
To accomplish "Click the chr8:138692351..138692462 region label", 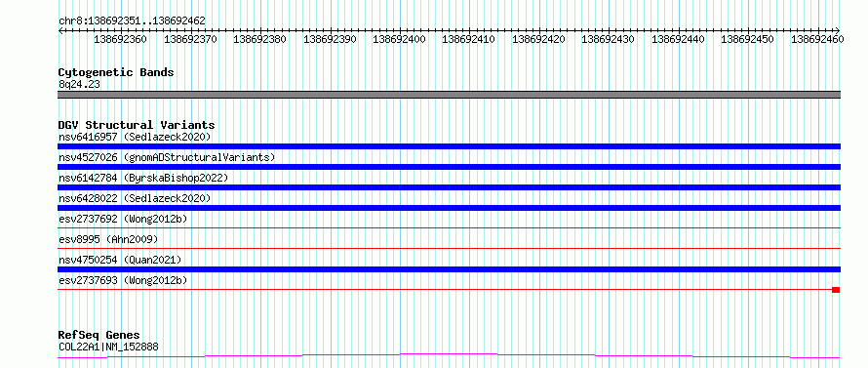I will 132,20.
